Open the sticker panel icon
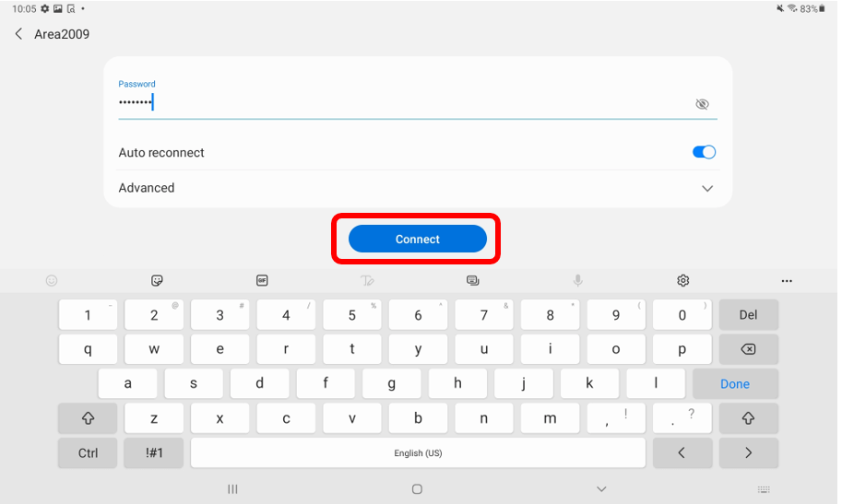Viewport: 842px width, 504px height. pyautogui.click(x=157, y=281)
